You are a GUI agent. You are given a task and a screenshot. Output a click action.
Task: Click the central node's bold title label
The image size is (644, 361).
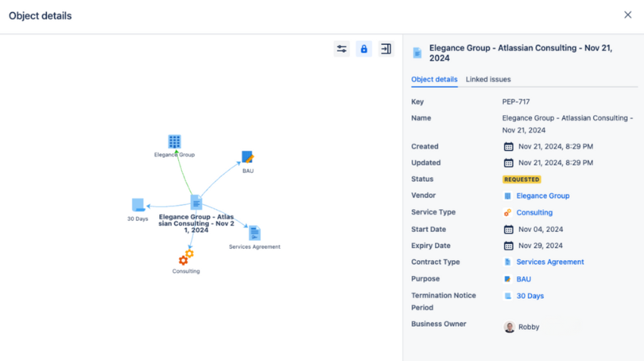(196, 223)
